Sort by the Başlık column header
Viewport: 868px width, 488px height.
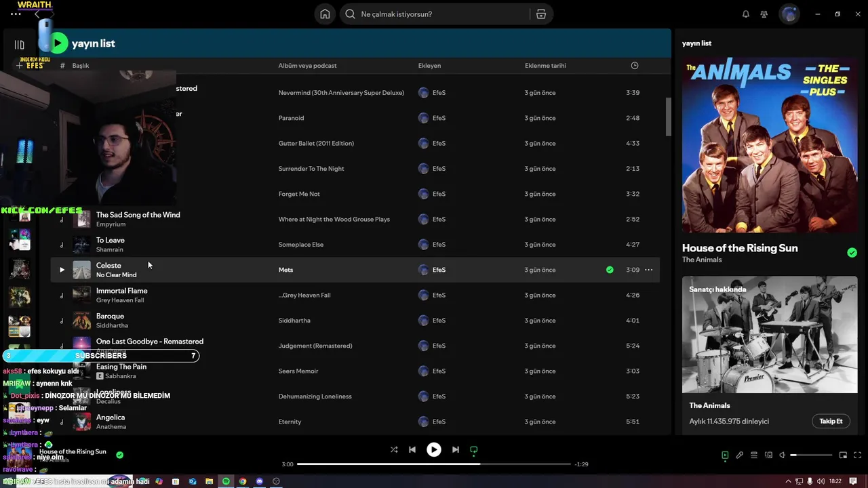[x=81, y=66]
